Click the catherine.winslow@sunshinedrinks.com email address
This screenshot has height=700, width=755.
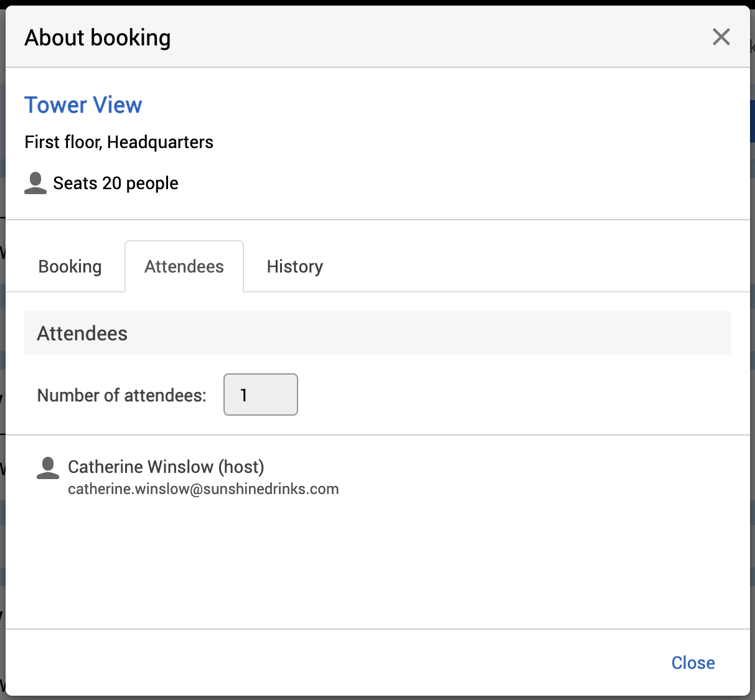(203, 489)
